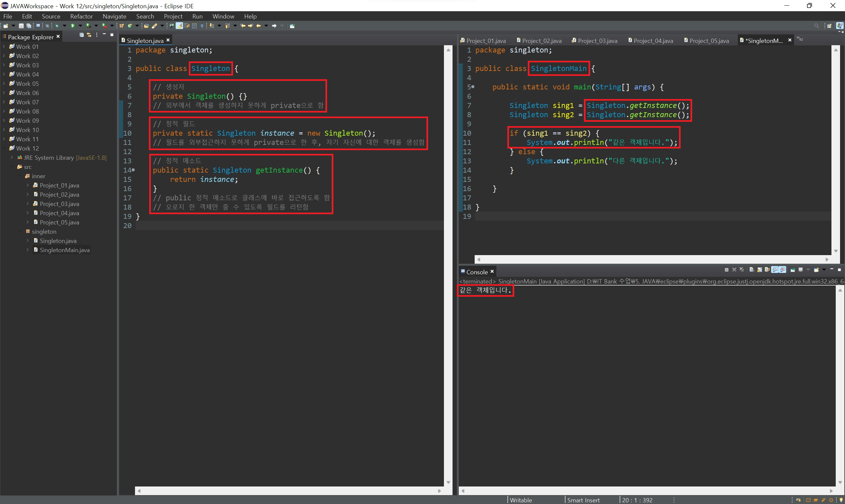Click Collapse All in Package Explorer
The width and height of the screenshot is (845, 504).
82,35
